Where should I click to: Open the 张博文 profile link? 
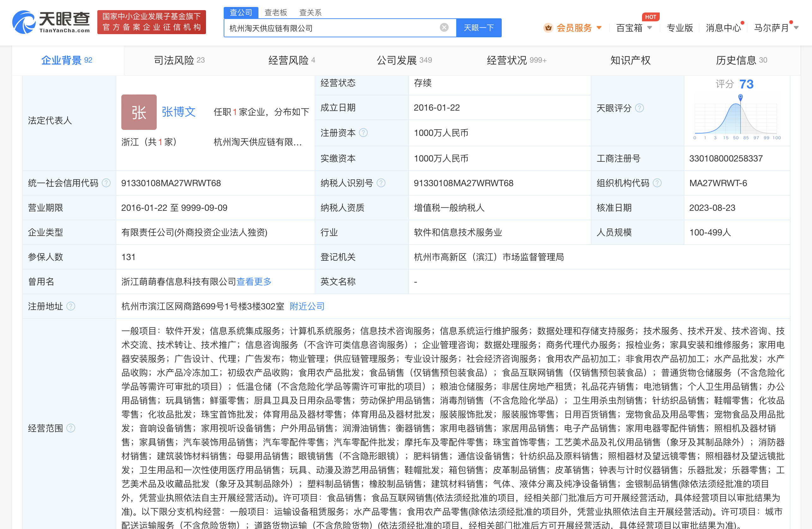[179, 112]
